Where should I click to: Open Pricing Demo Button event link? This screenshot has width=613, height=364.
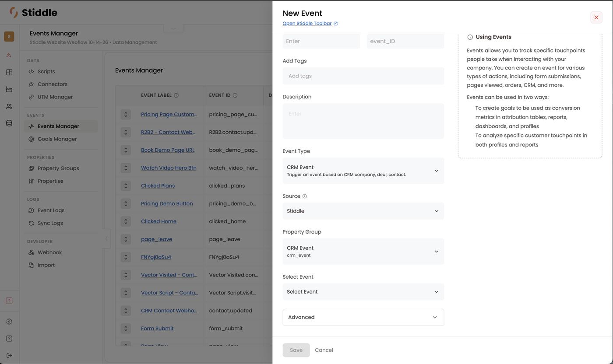click(x=167, y=203)
